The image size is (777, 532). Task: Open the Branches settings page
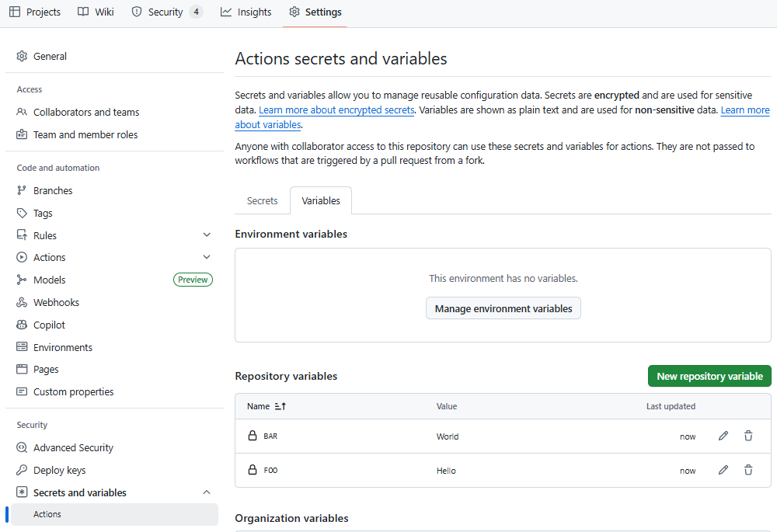[x=53, y=191]
